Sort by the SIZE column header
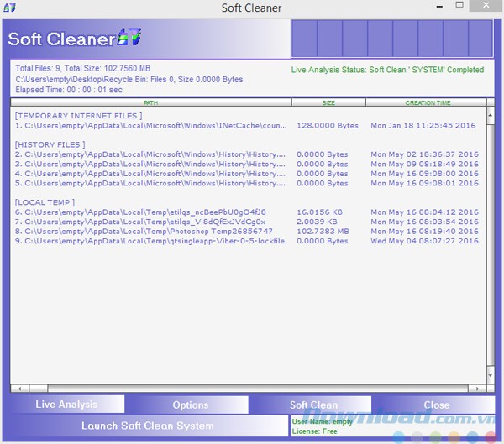Image resolution: width=504 pixels, height=444 pixels. point(328,102)
